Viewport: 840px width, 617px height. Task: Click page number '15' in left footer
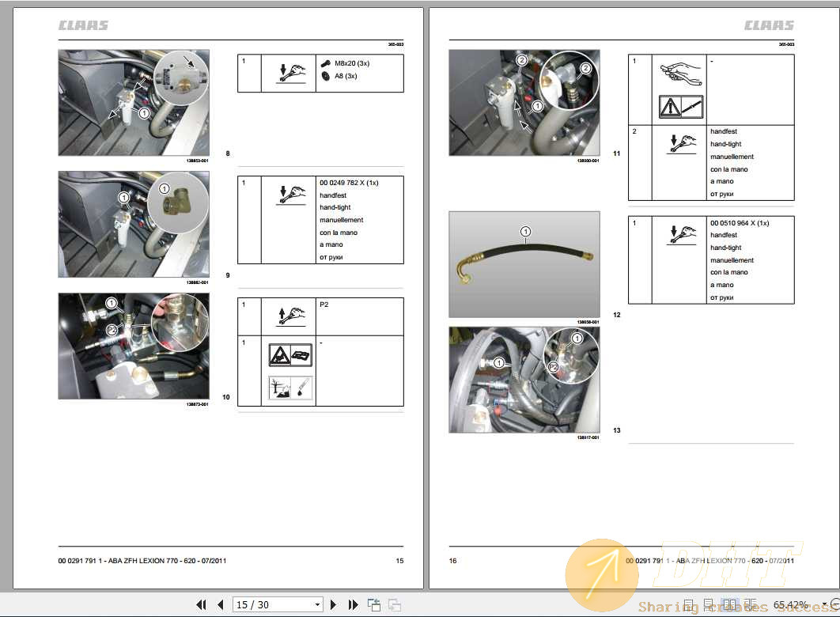pyautogui.click(x=399, y=561)
